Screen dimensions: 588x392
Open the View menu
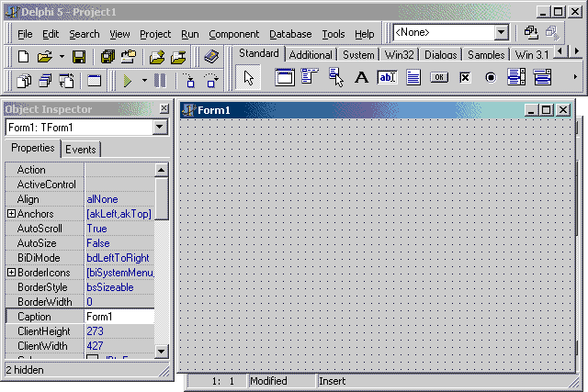pos(119,34)
